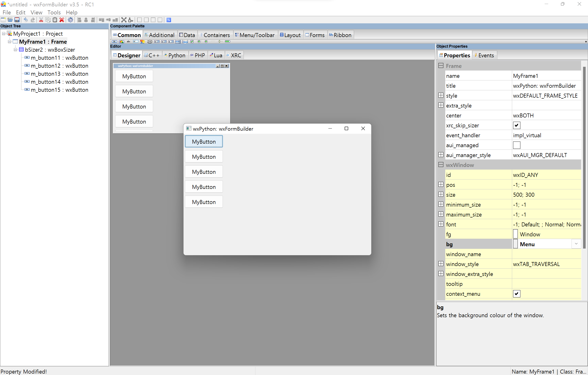The width and height of the screenshot is (588, 375).
Task: Add a wxButton from the OK palette icon
Action: tap(114, 42)
